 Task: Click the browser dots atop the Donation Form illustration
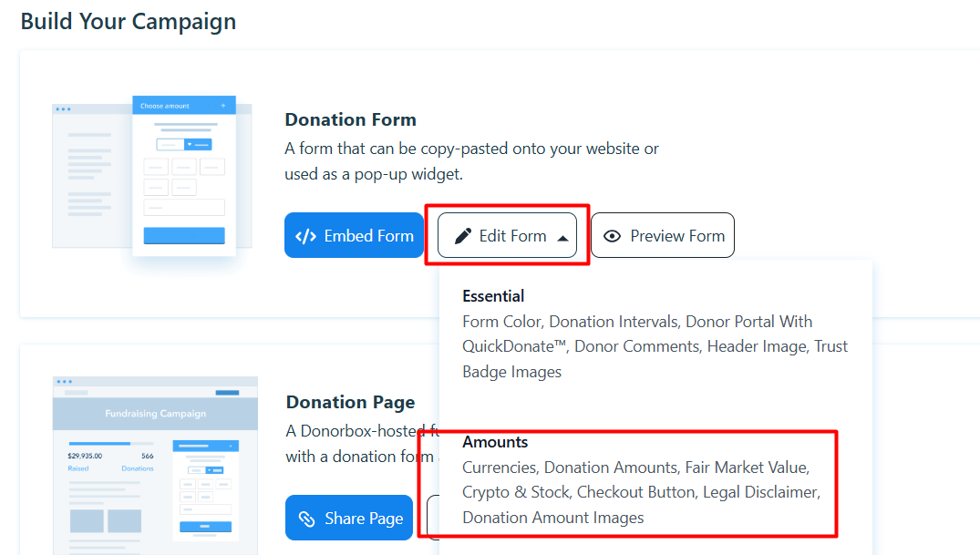click(63, 109)
